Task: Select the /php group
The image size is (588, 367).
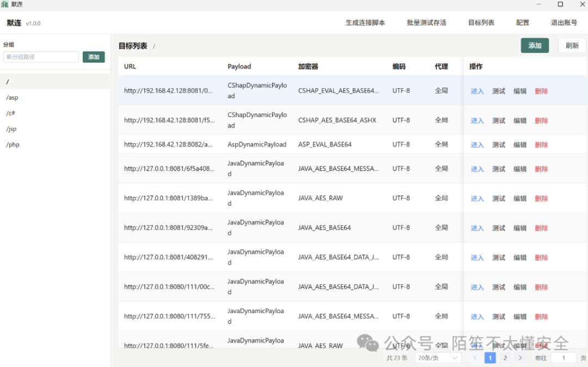Action: click(55, 145)
